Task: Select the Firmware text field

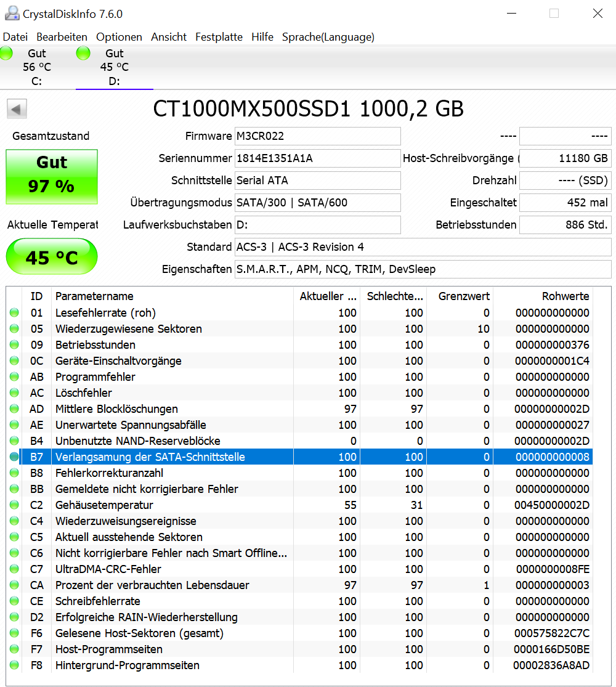Action: 317,136
